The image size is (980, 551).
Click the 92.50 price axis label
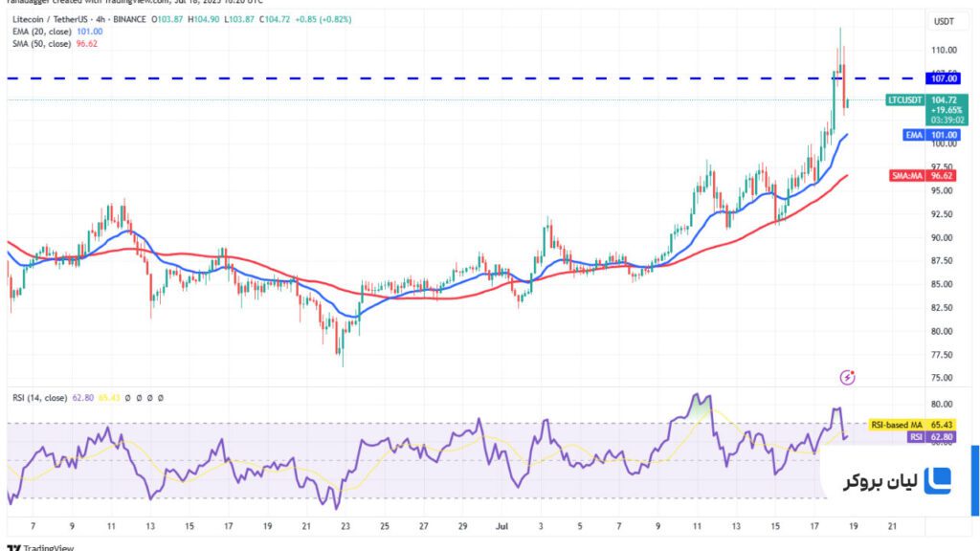tap(942, 214)
